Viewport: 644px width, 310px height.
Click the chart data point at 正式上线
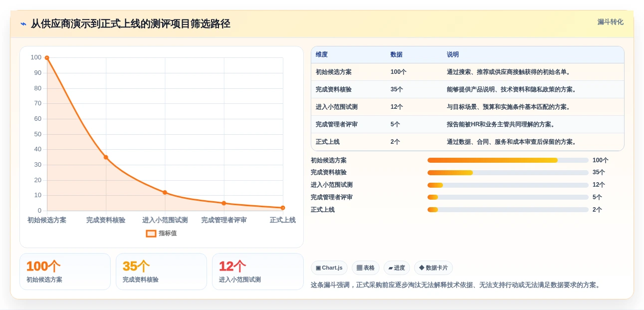click(283, 208)
